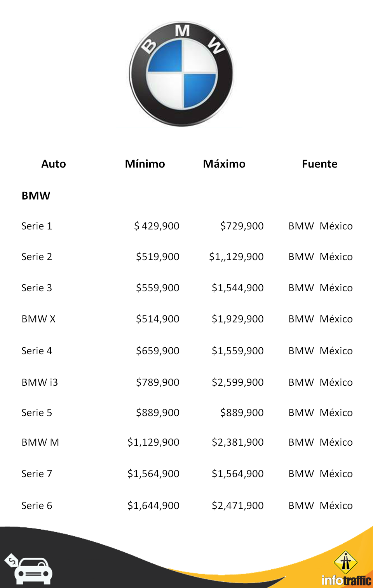The width and height of the screenshot is (373, 588).
Task: Click BMW México source for Serie 5
Action: (x=321, y=413)
